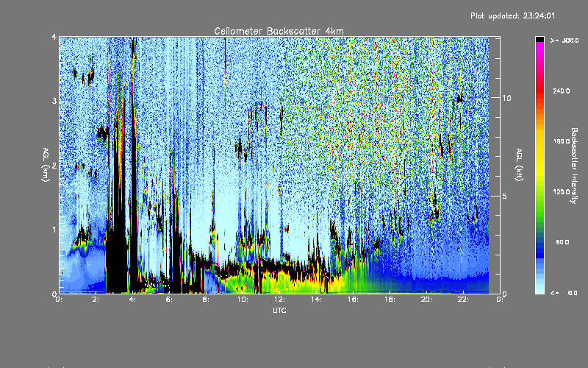Click the yellow-green near-surface backscatter layer near 12 UTC

coord(279,283)
